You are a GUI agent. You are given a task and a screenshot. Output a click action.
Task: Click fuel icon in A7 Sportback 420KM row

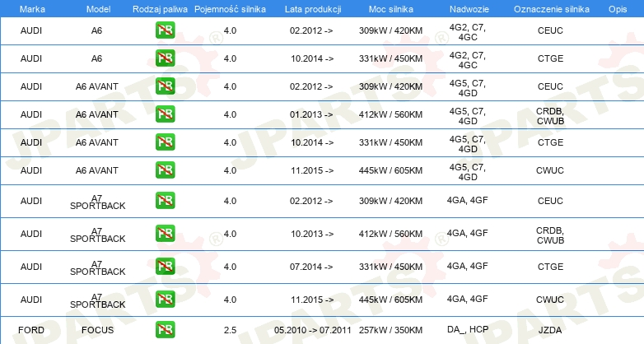(166, 201)
